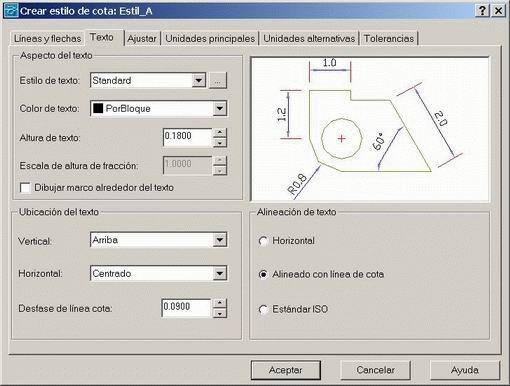Expand Estilo de texto dropdown
510x386 pixels.
(x=199, y=81)
